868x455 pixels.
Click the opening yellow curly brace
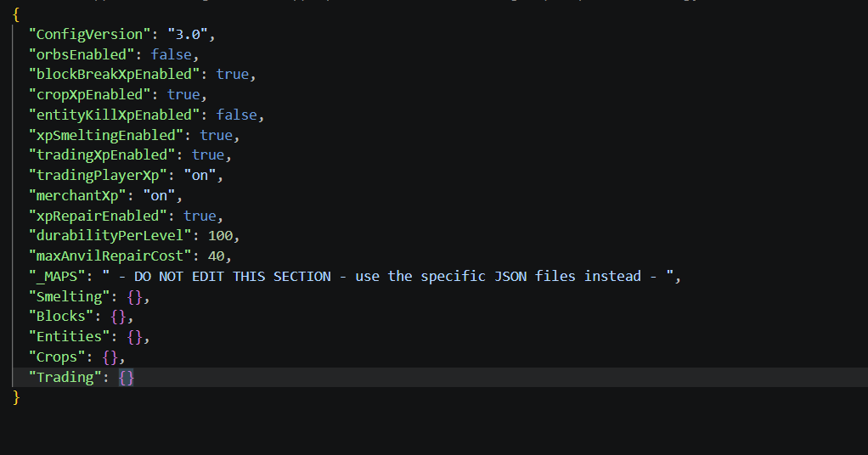(16, 14)
